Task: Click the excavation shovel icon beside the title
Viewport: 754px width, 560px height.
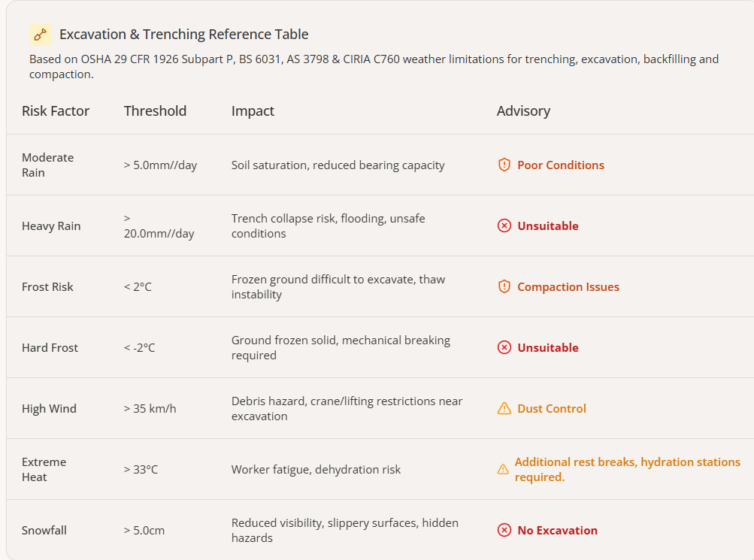Action: [41, 35]
